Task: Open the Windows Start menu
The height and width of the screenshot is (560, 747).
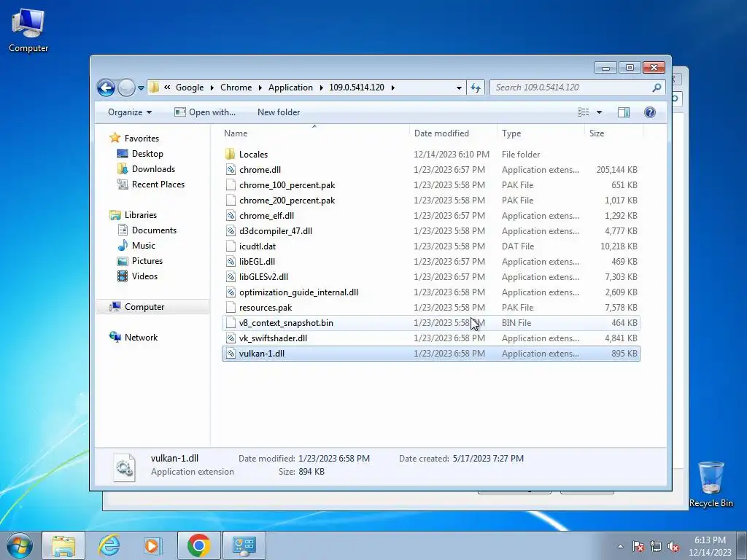Action: point(20,545)
